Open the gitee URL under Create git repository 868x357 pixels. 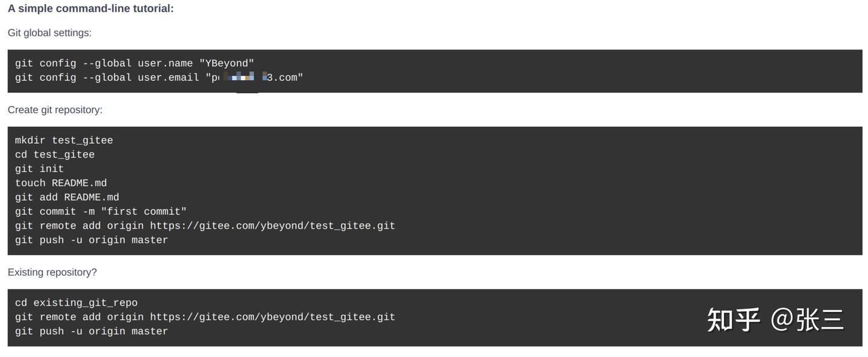tap(272, 226)
